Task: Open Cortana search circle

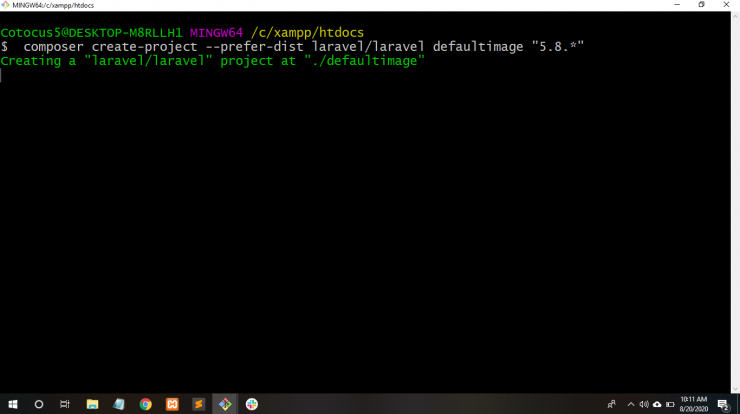Action: [x=39, y=404]
